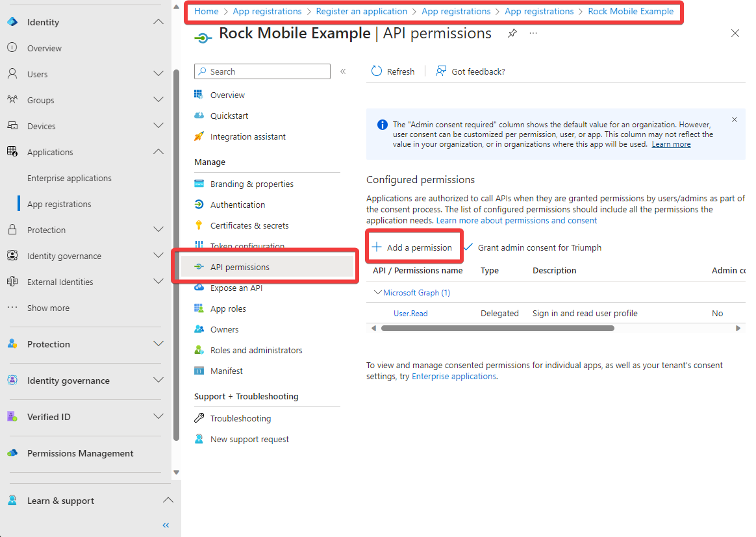The image size is (756, 537).
Task: Click the Owners people icon
Action: pos(199,329)
